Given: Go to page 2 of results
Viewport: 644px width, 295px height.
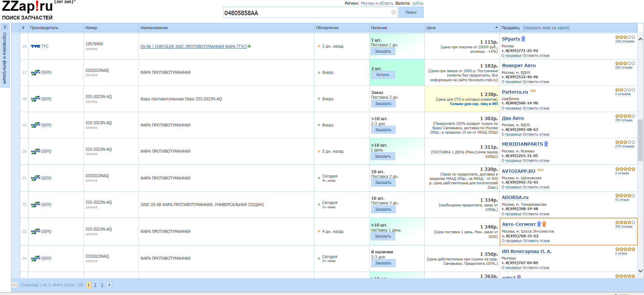Looking at the screenshot, I should (95, 285).
